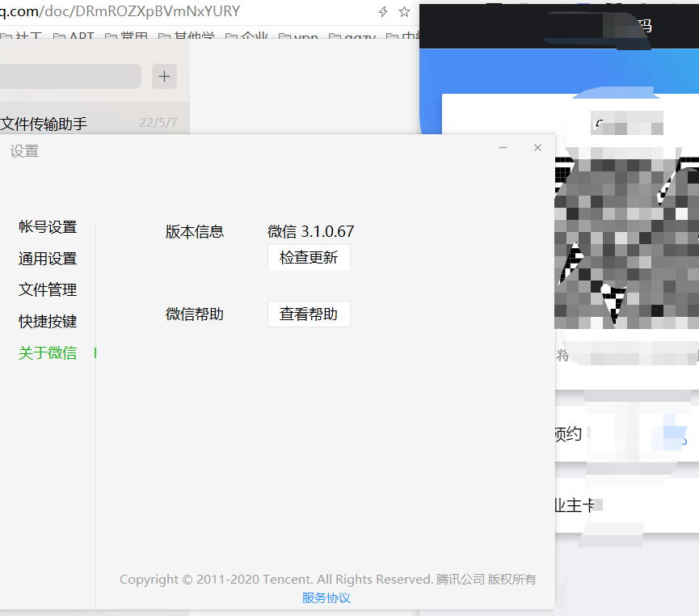Select 关于微信 settings section
The height and width of the screenshot is (616, 699).
(x=48, y=352)
